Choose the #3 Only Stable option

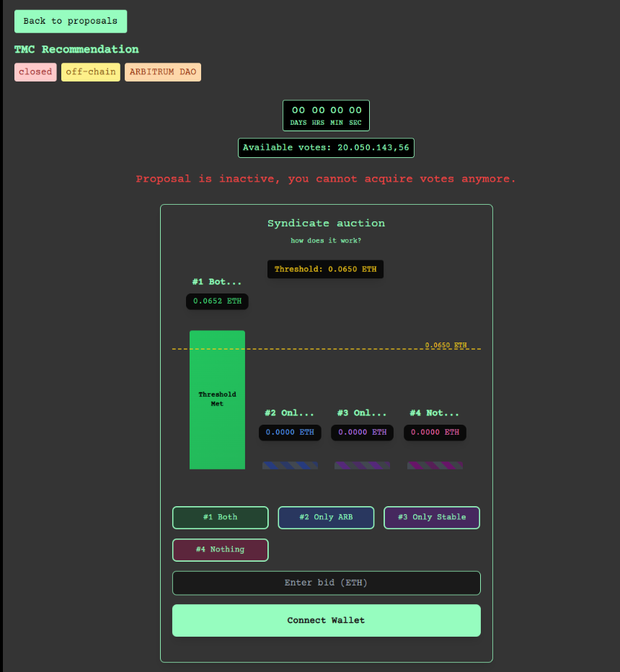pyautogui.click(x=431, y=518)
